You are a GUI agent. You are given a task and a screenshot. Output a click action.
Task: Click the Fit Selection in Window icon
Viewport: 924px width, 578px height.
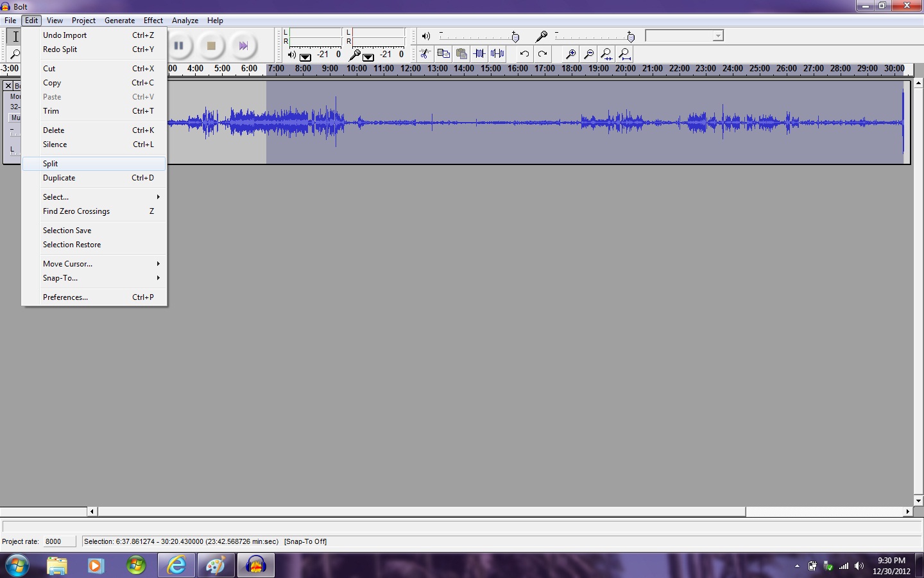606,54
